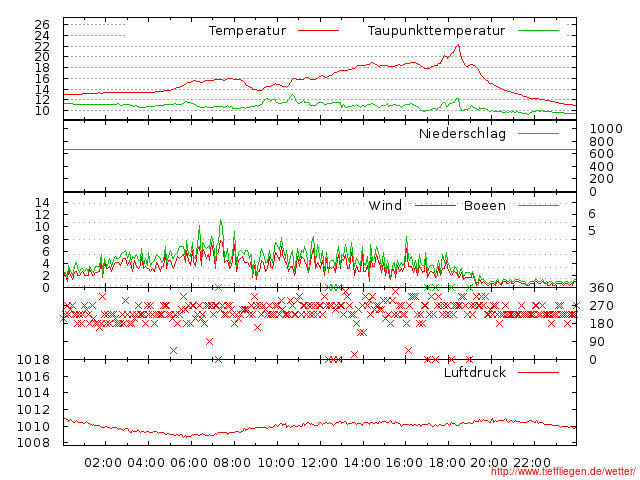Click the 800 precipitation axis value
This screenshot has height=480, width=640.
[601, 142]
